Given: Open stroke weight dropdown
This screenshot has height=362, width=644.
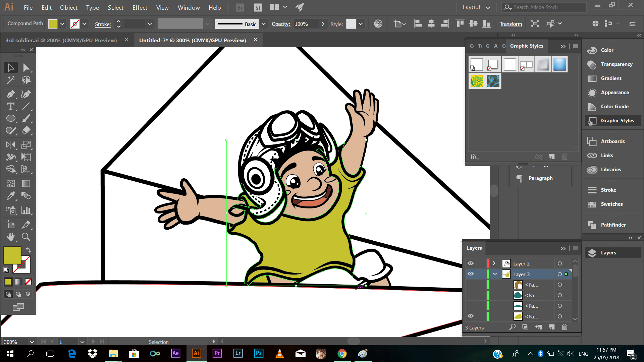Looking at the screenshot, I should pyautogui.click(x=150, y=24).
